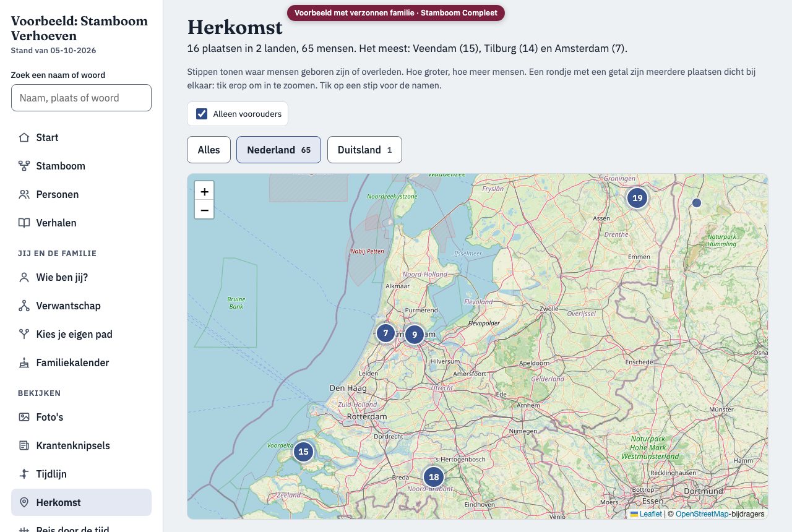Click the Foto's picture icon

tap(24, 417)
